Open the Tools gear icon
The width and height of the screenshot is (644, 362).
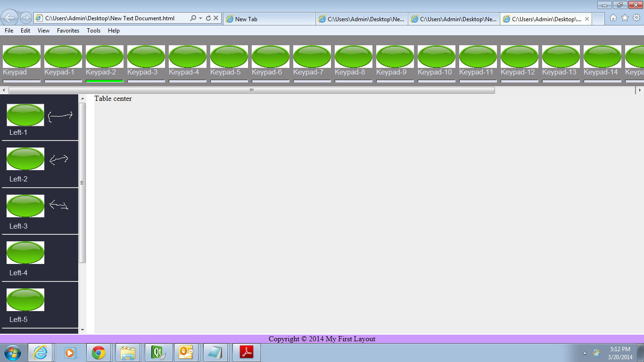pos(636,18)
